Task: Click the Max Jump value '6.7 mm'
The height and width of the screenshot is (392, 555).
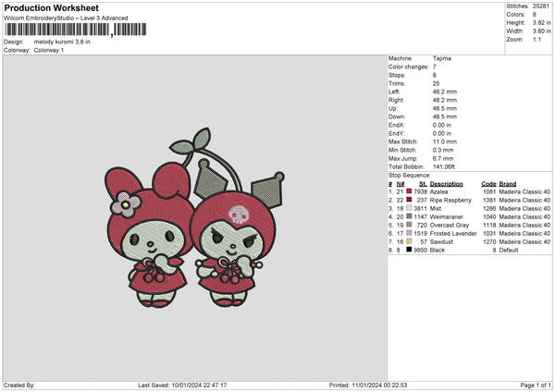Action: click(443, 158)
